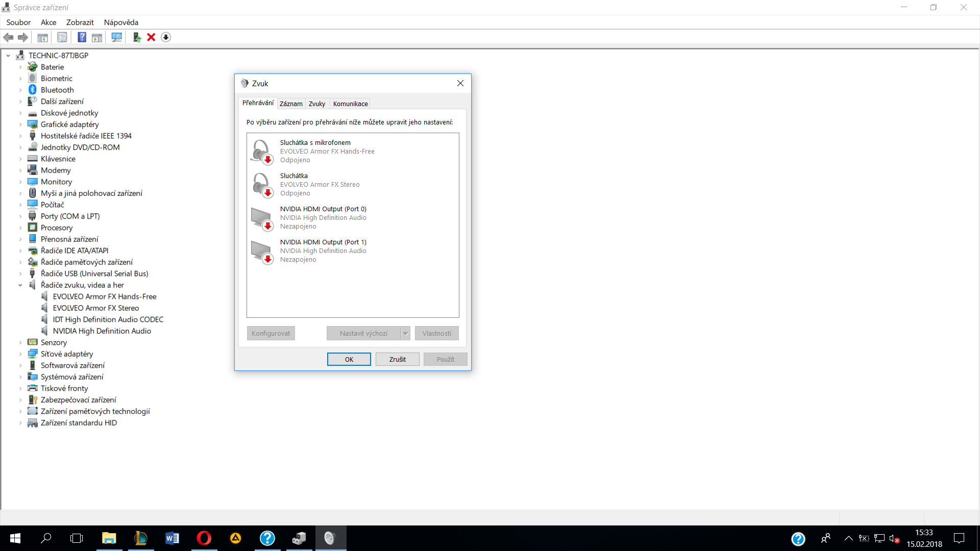Click OK in the Zvuk dialog
This screenshot has width=980, height=551.
pos(349,359)
